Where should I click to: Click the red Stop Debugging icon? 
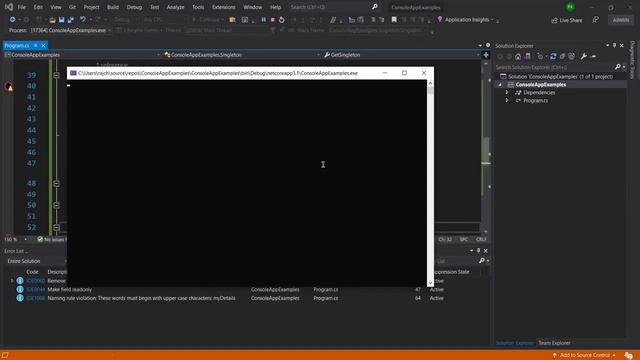[x=273, y=20]
